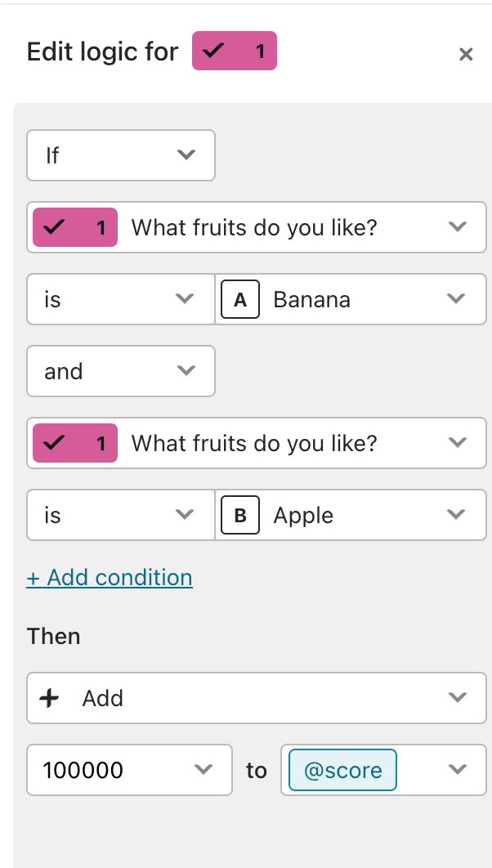Viewport: 492px width, 868px height.
Task: Click the letter A choice icon for Banana
Action: (240, 299)
